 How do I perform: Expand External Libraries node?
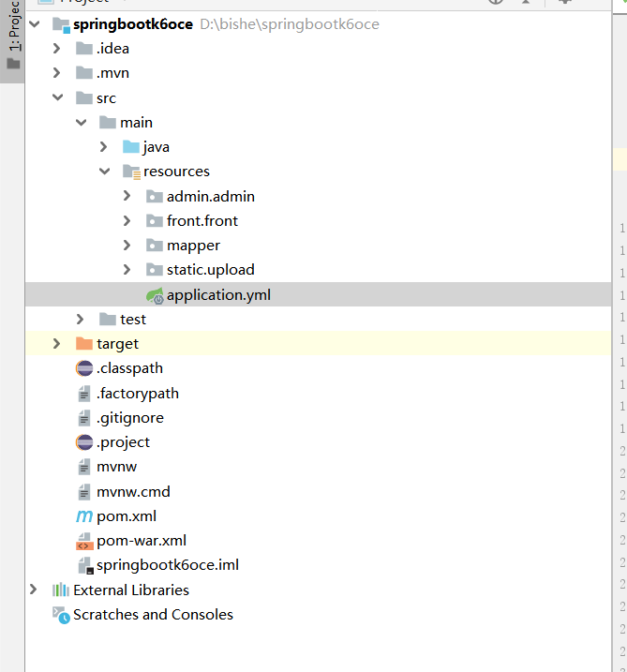(x=34, y=590)
